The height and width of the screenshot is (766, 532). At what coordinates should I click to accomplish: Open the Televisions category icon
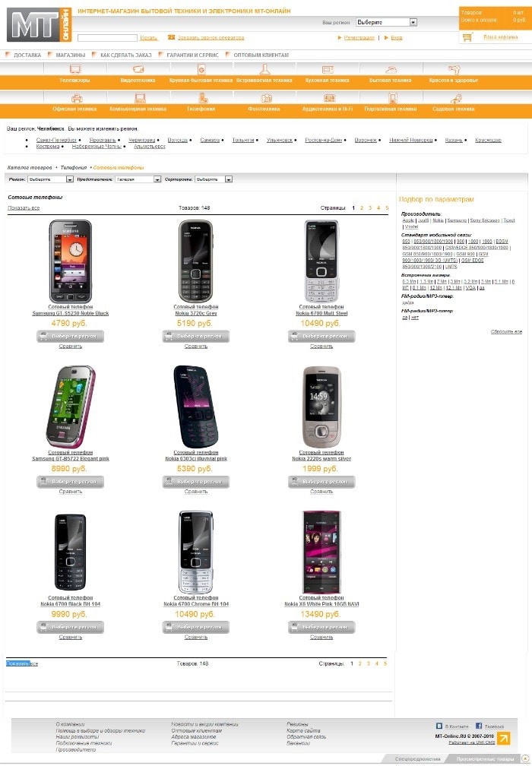pos(75,69)
